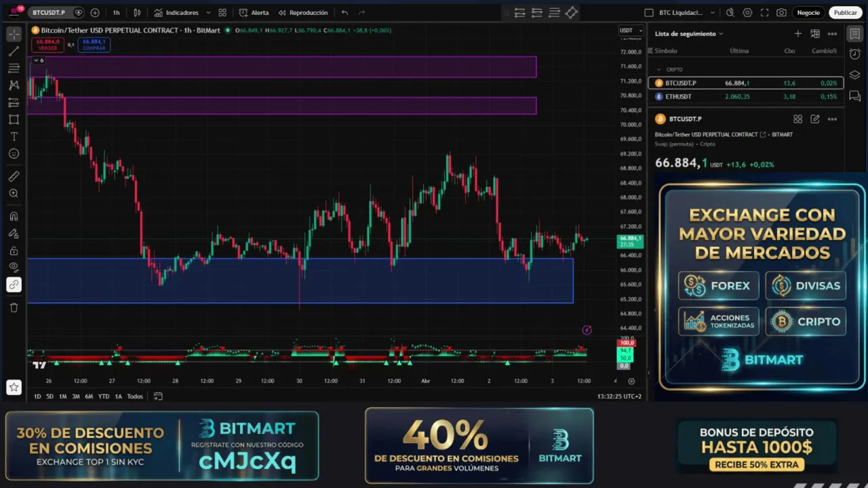Viewport: 868px width, 488px height.
Task: Open the watchlist advanced view icon
Action: coord(815,33)
